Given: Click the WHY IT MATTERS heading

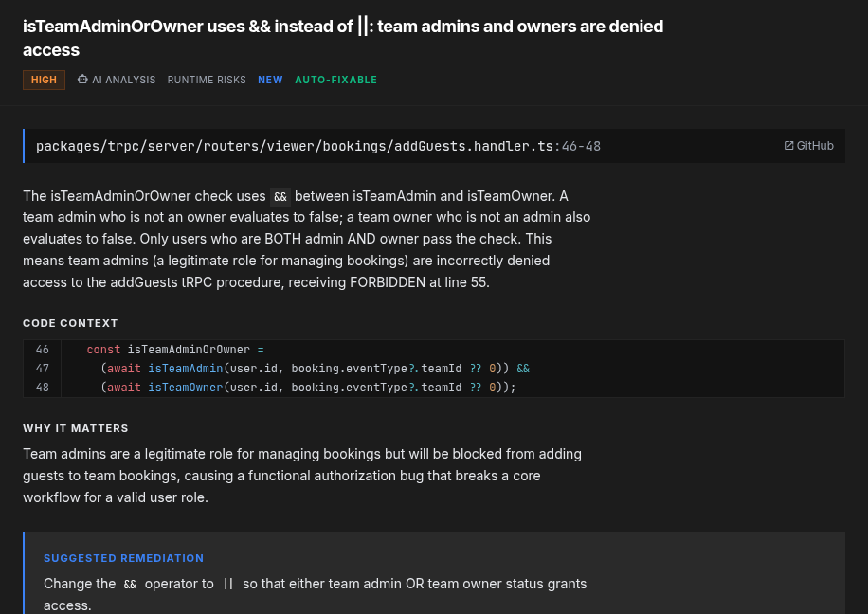Looking at the screenshot, I should pyautogui.click(x=75, y=428).
